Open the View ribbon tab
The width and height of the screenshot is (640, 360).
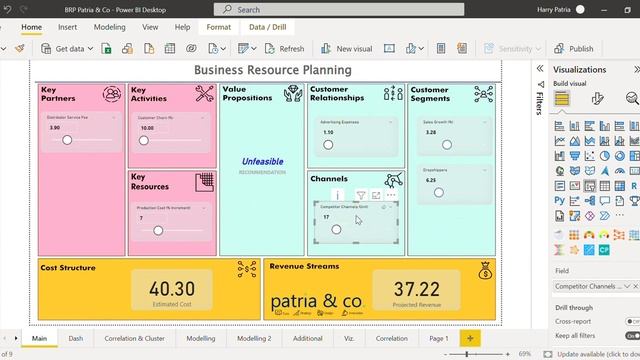(x=150, y=27)
